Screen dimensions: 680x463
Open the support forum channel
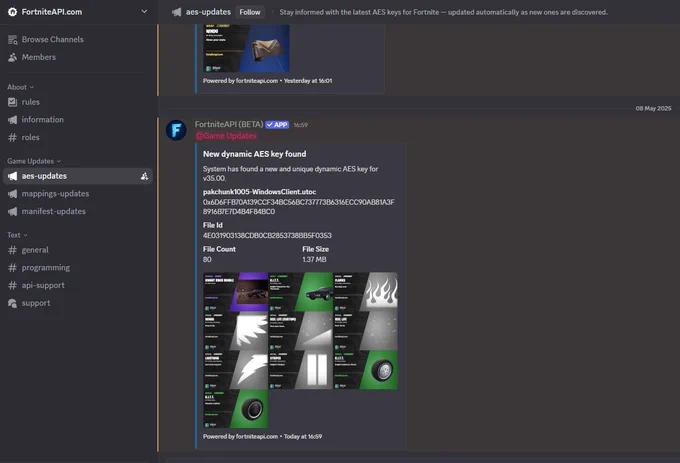pos(36,303)
